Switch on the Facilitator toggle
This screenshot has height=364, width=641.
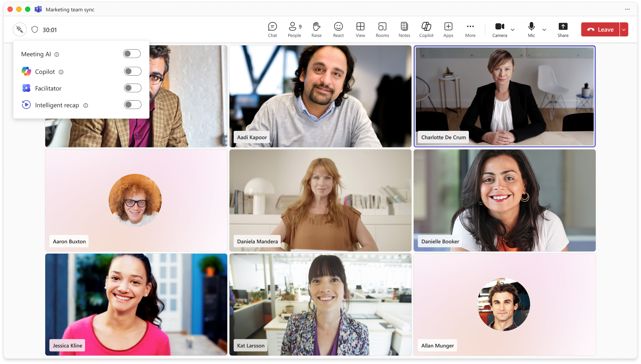point(133,88)
